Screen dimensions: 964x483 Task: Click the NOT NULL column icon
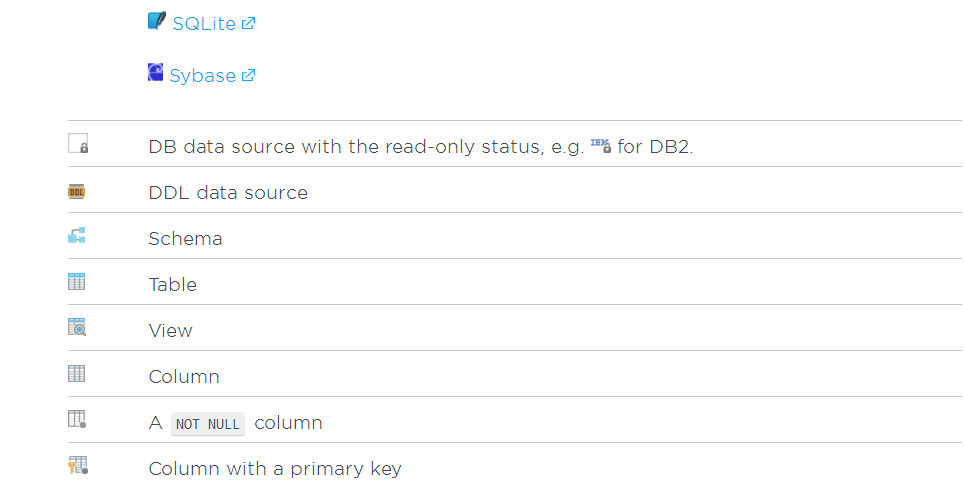coord(77,420)
